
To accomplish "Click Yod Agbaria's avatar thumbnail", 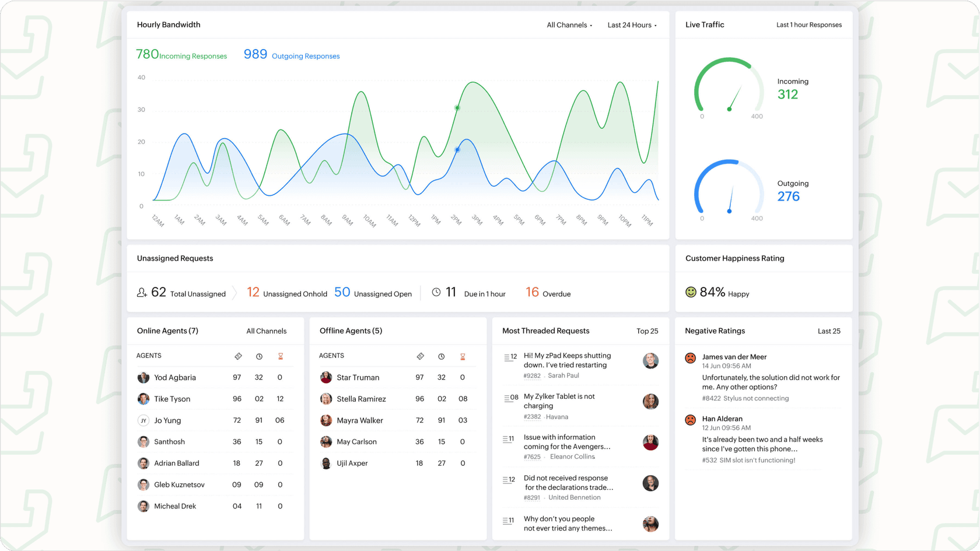I will [143, 377].
